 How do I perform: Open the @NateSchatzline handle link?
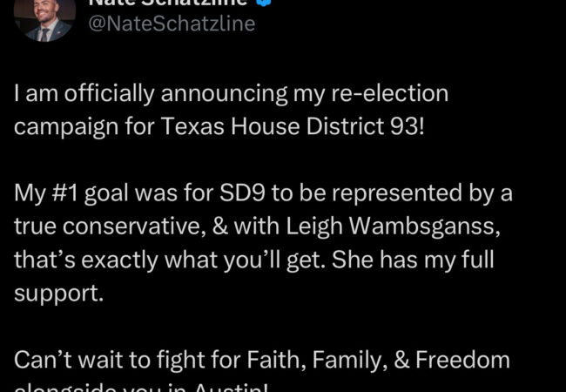click(x=172, y=24)
